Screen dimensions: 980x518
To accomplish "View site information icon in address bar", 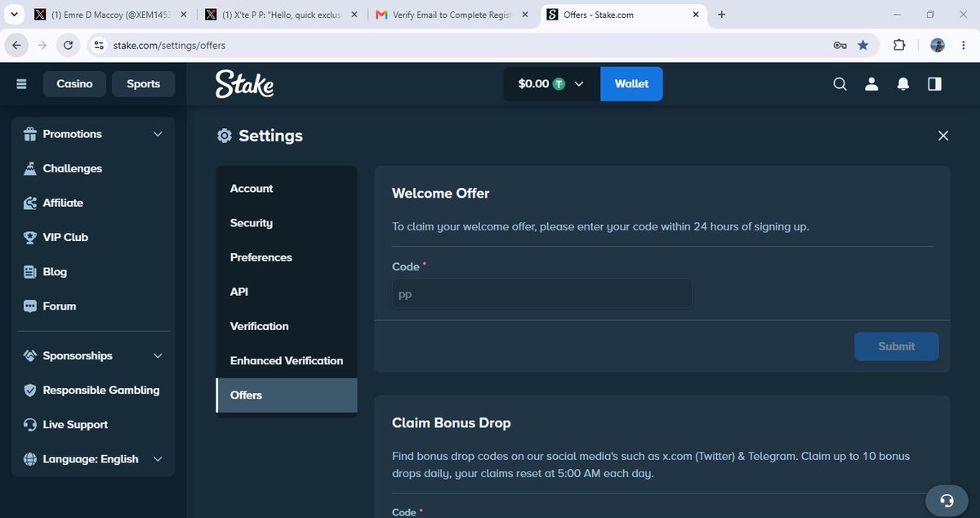I will (99, 46).
